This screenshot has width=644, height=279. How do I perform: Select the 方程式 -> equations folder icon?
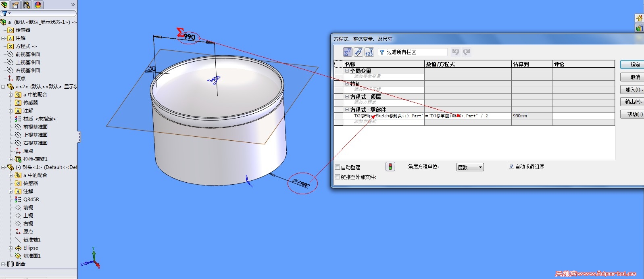(x=10, y=46)
